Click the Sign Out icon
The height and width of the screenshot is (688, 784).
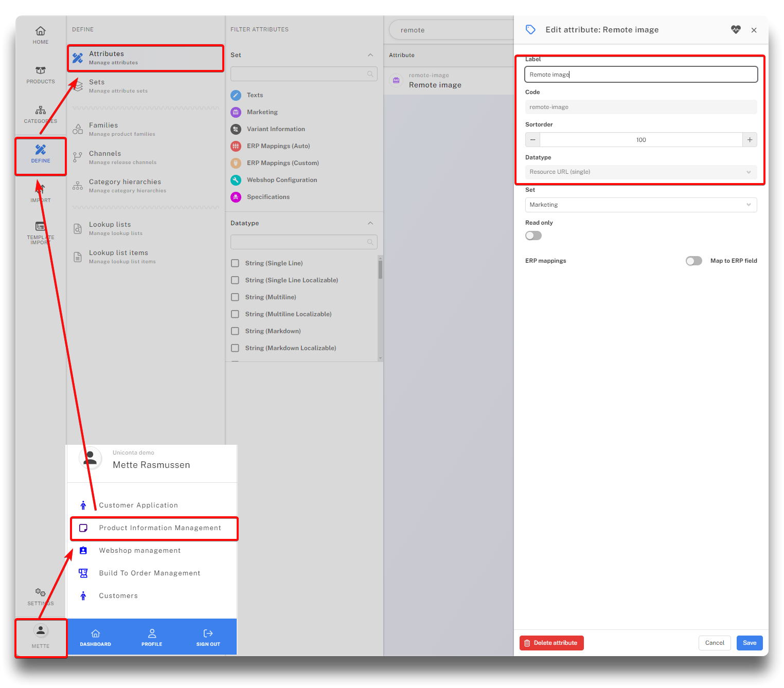tap(208, 637)
